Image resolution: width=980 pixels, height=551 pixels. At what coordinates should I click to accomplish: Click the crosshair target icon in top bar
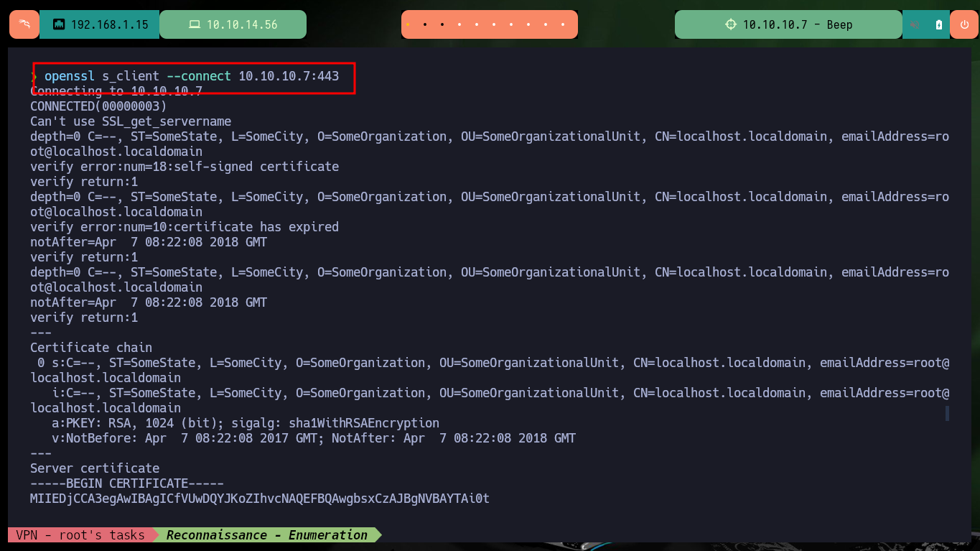coord(731,24)
